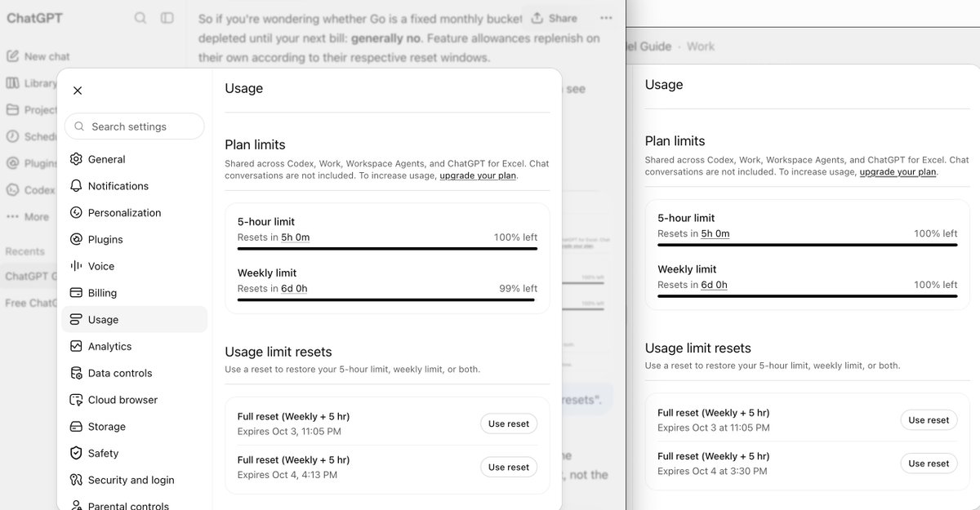Click upgrade your plan link in right window
Viewport: 980px width, 510px height.
tap(898, 172)
